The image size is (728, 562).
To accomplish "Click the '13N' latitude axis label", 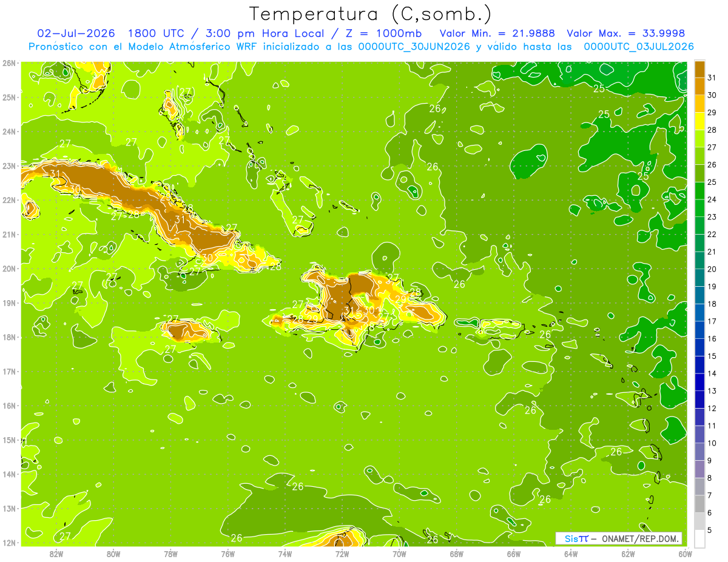I will (x=9, y=508).
